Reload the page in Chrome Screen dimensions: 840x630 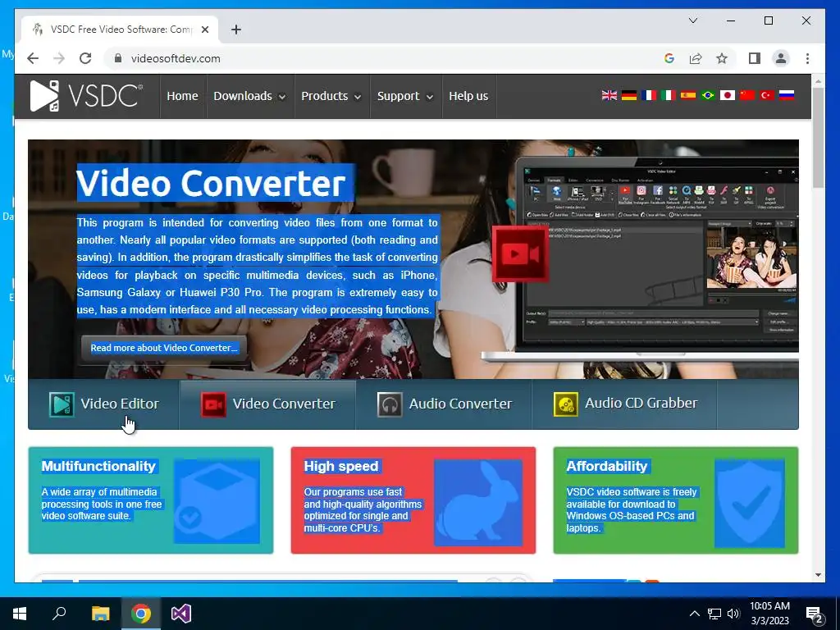click(x=85, y=58)
